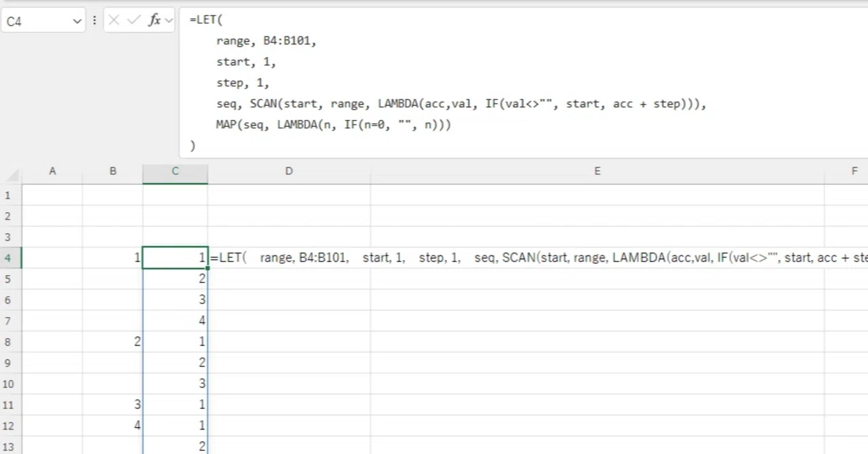The height and width of the screenshot is (454, 868).
Task: Click the formula bar options dots
Action: click(x=94, y=21)
